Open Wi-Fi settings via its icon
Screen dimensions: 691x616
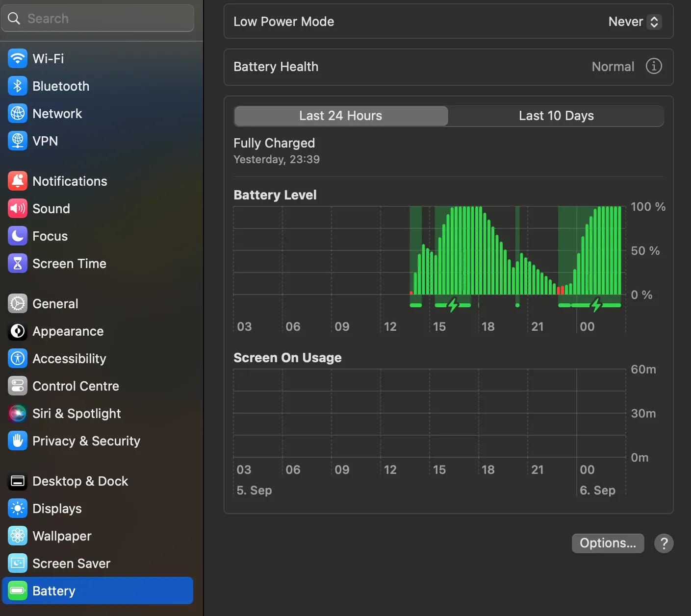pos(18,59)
